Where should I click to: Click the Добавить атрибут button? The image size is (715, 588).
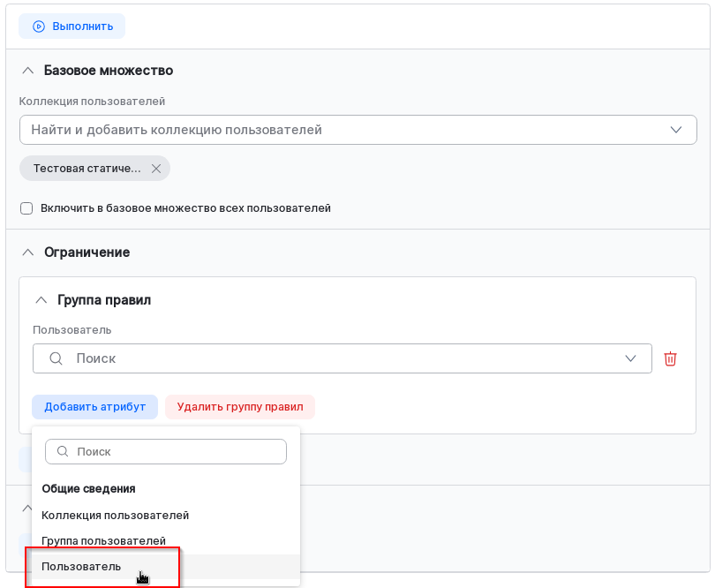pyautogui.click(x=95, y=407)
